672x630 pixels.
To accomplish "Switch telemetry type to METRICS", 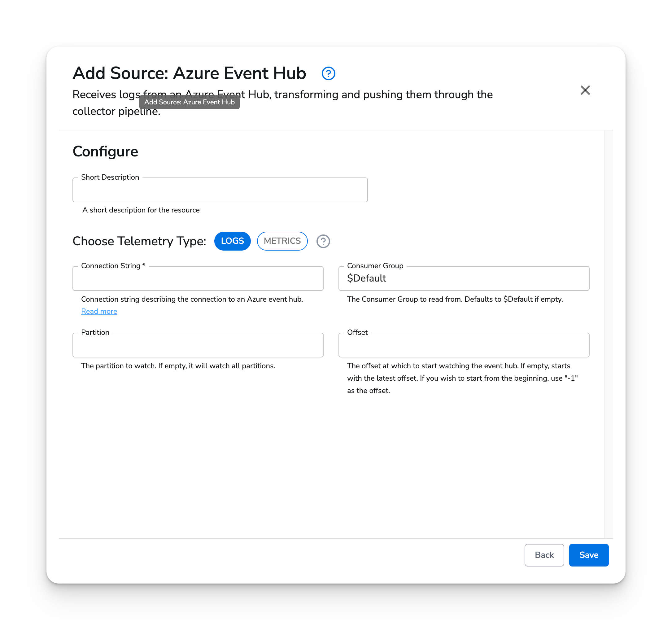I will coord(282,241).
